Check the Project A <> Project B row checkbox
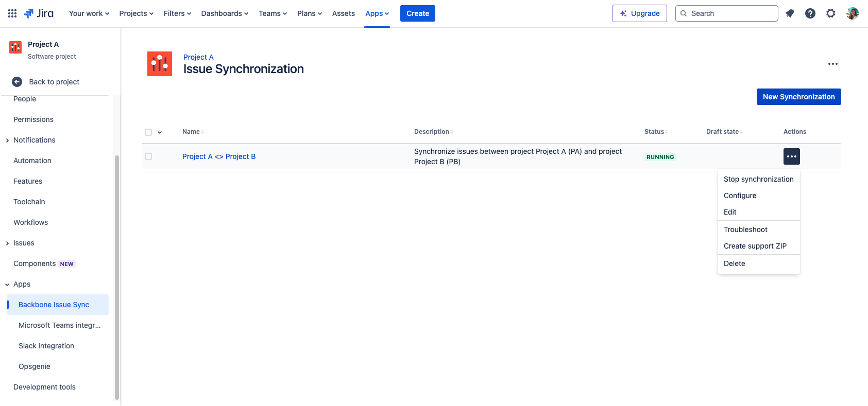Viewport: 868px width, 406px height. 148,156
